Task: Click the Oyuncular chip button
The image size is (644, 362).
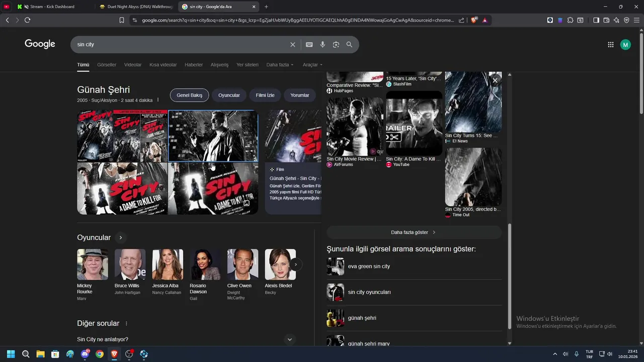Action: (229, 95)
